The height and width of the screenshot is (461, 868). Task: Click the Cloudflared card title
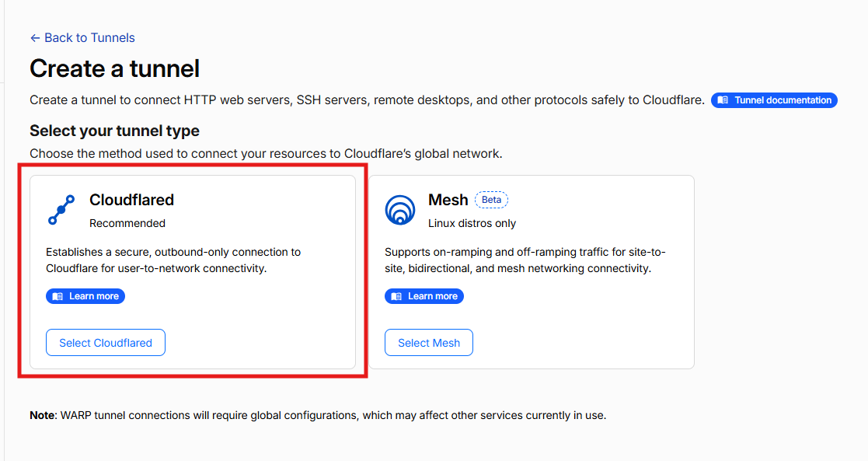pyautogui.click(x=132, y=200)
